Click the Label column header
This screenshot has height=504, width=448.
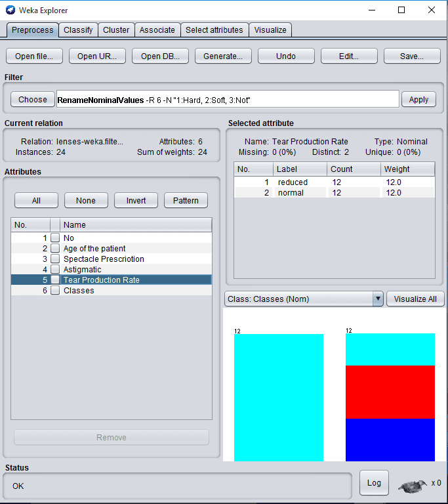(x=300, y=169)
